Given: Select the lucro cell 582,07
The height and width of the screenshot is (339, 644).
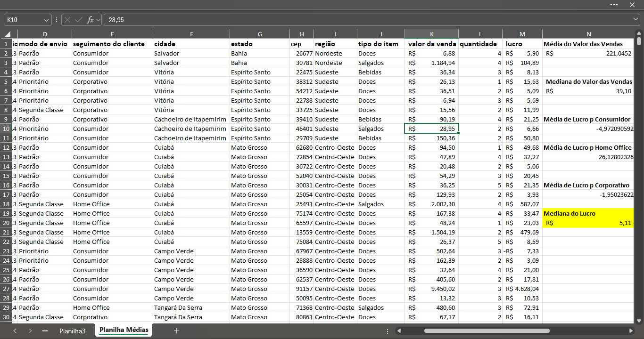Looking at the screenshot, I should pos(522,204).
